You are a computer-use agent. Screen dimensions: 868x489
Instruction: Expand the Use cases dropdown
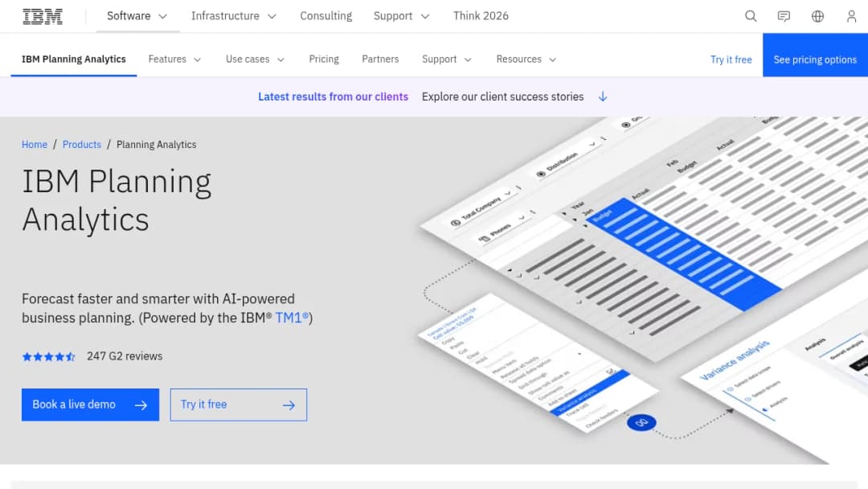(x=255, y=60)
